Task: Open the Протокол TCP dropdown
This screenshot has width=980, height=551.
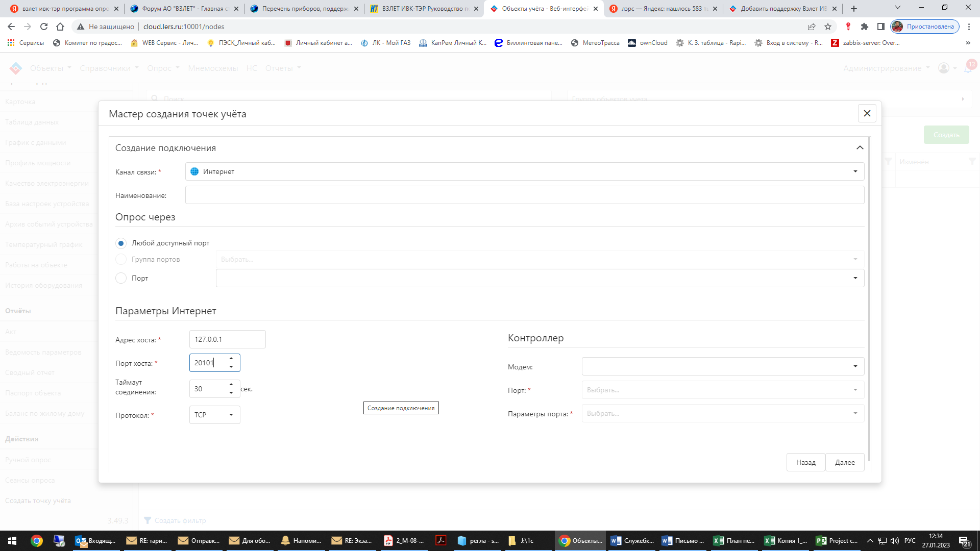Action: click(x=214, y=415)
